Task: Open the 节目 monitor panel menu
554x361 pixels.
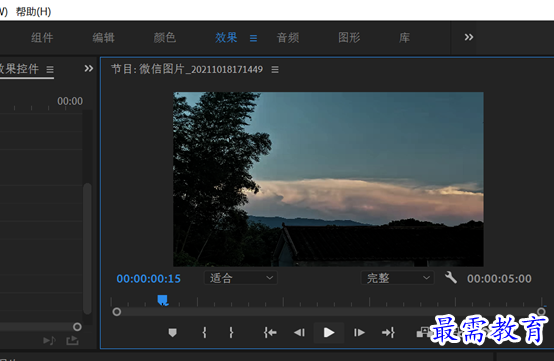Action: point(275,70)
